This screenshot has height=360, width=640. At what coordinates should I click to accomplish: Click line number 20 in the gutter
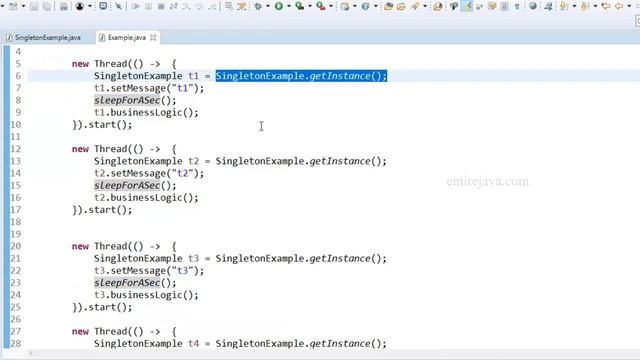16,246
